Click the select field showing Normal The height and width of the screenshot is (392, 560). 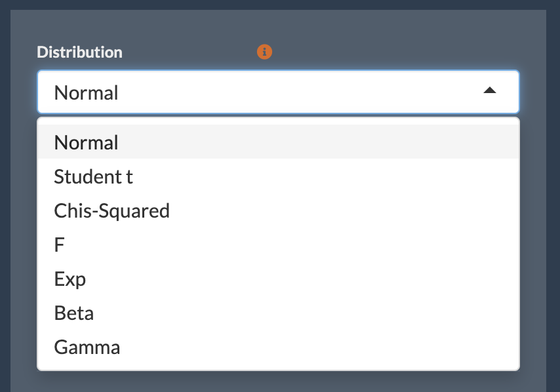262,92
